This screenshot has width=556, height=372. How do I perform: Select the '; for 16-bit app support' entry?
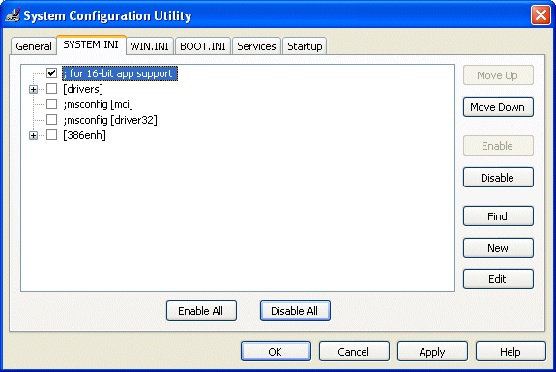(120, 73)
